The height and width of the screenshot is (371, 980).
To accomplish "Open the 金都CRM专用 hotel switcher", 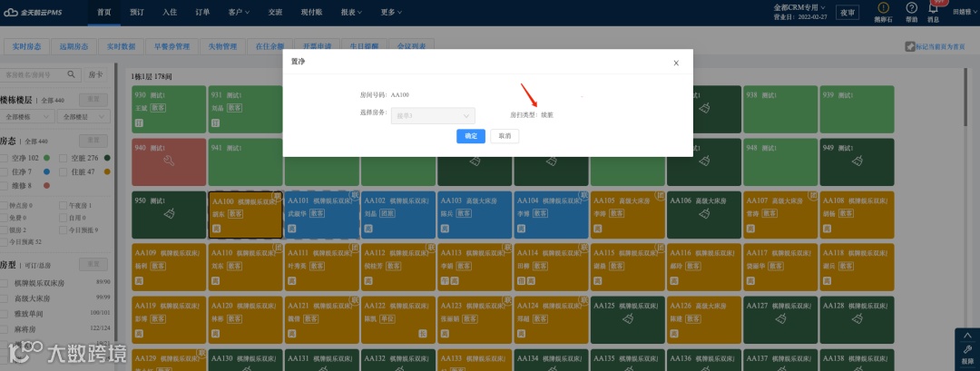I will point(799,7).
